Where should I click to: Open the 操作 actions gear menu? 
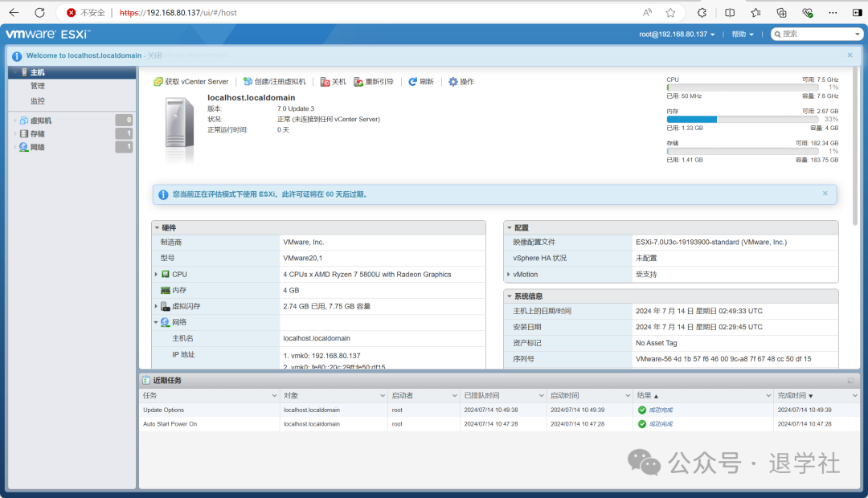click(x=461, y=81)
